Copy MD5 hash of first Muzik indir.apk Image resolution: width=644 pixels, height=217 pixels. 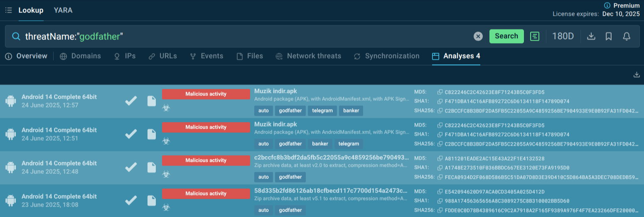pyautogui.click(x=440, y=92)
